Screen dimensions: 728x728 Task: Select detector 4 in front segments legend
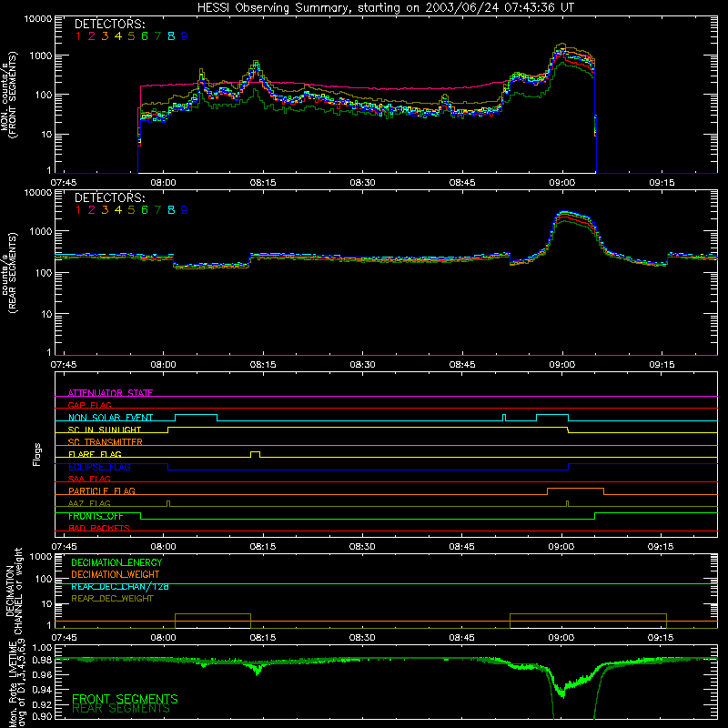(x=118, y=36)
